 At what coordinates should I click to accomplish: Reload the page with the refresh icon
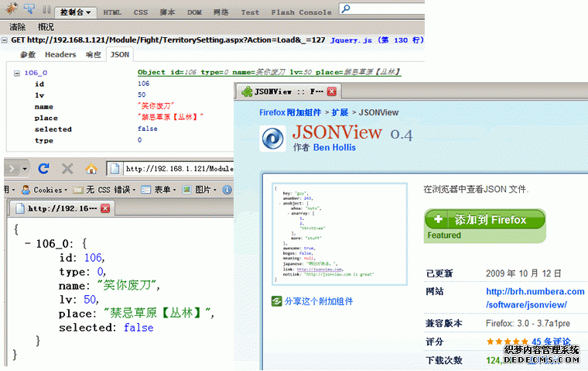[44, 168]
